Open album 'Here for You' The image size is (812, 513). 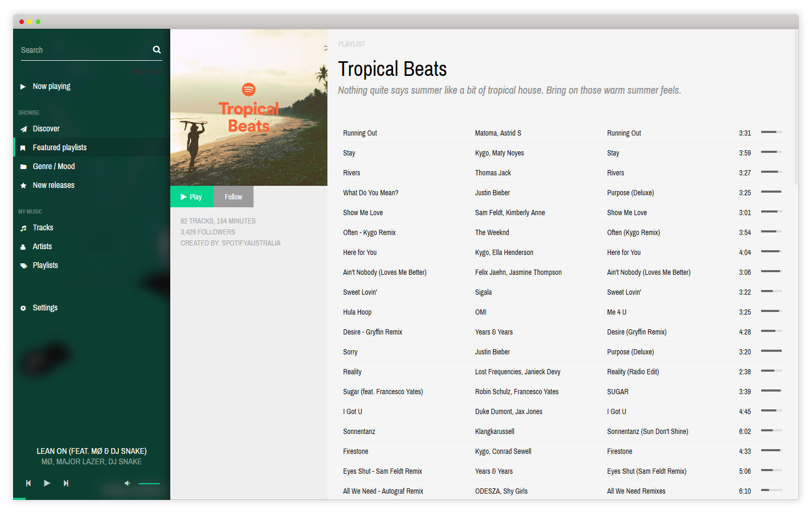click(623, 252)
